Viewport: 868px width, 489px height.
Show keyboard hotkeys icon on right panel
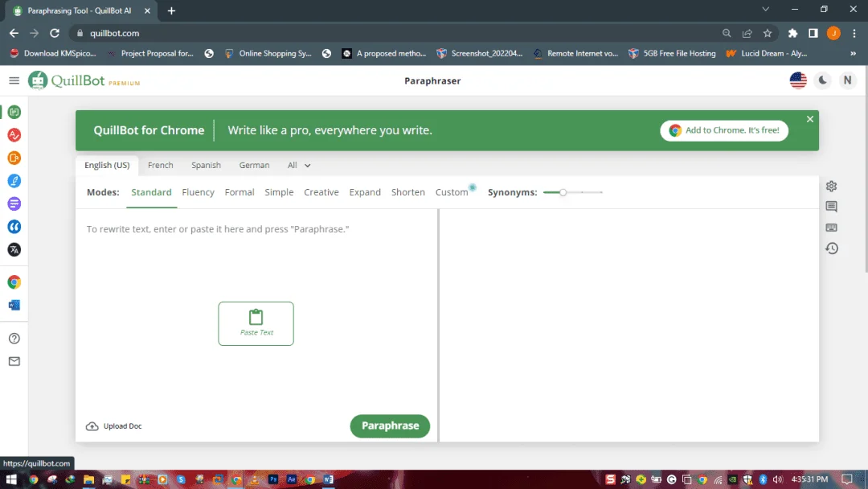point(832,228)
